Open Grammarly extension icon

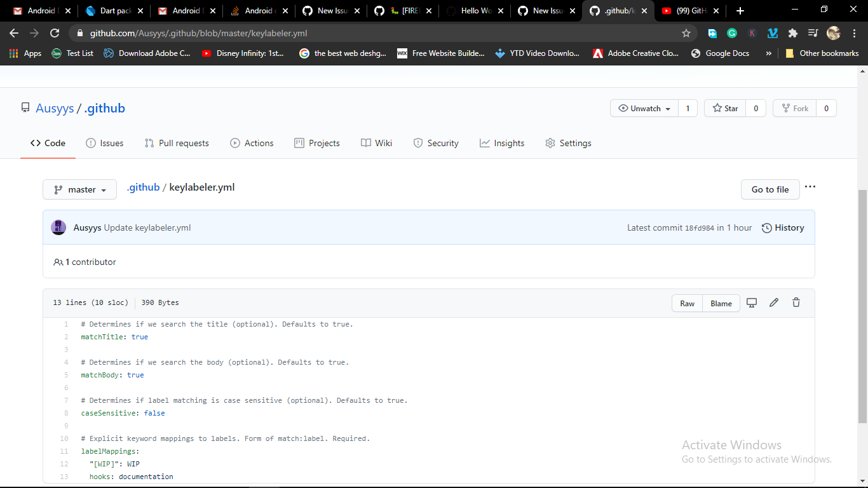click(x=732, y=33)
